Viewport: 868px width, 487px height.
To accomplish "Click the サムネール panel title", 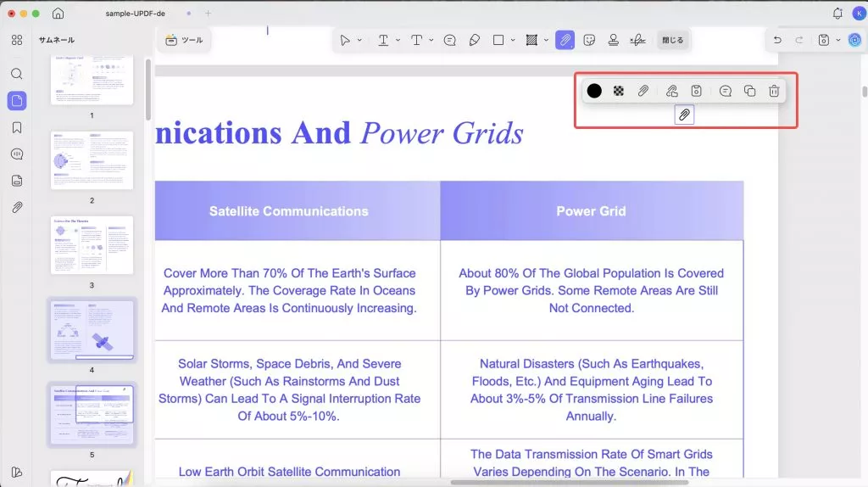I will [x=57, y=40].
